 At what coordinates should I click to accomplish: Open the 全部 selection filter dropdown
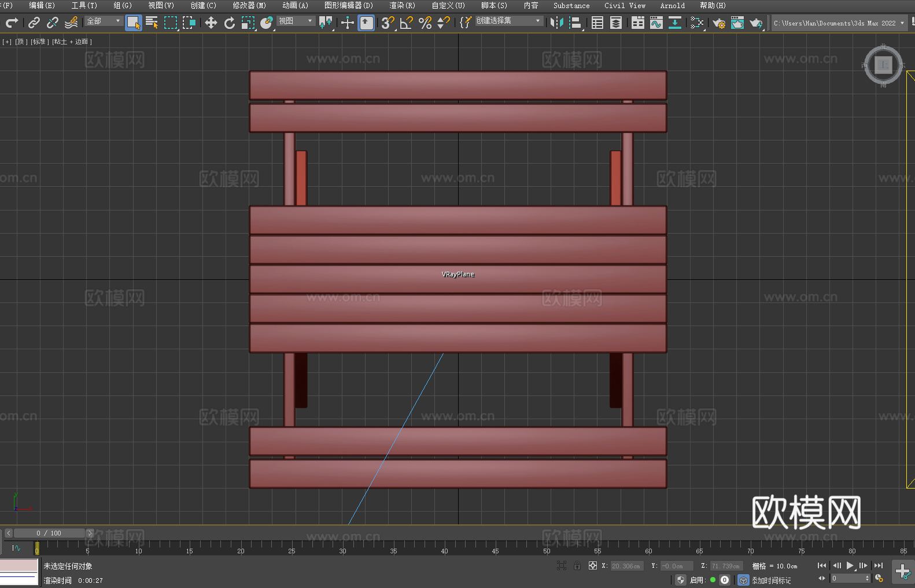click(x=104, y=21)
